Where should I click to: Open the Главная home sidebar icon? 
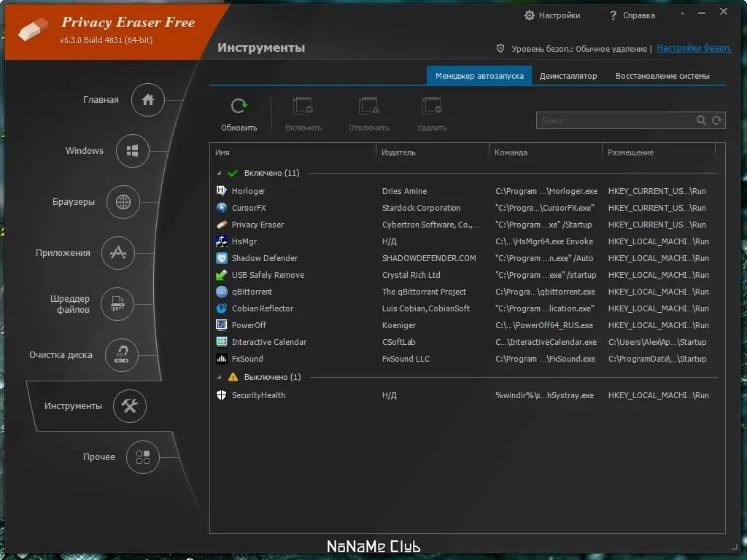(147, 99)
